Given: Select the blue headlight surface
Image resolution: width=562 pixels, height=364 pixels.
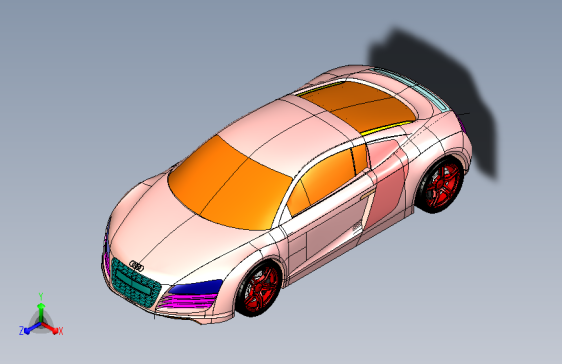Looking at the screenshot, I should click(196, 287).
